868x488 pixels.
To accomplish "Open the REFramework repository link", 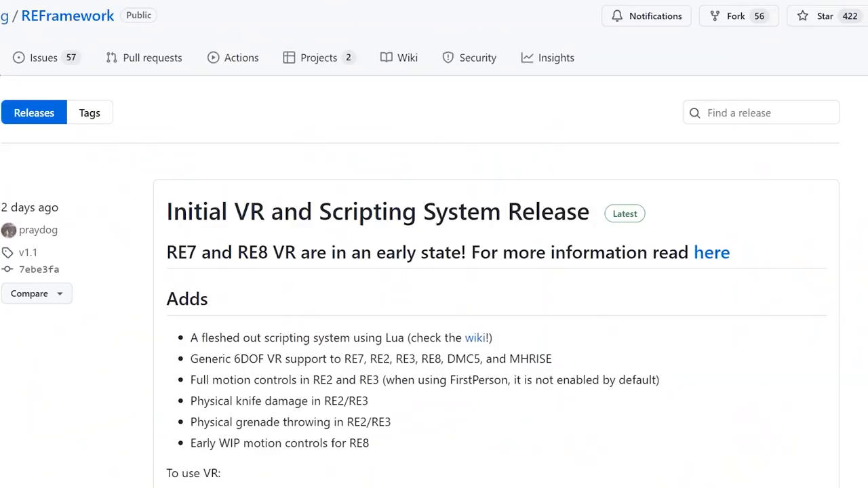I will coord(68,16).
